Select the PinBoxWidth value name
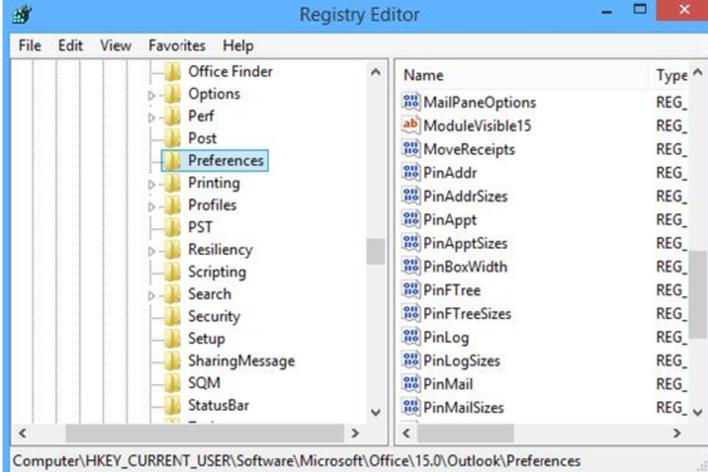 click(465, 266)
